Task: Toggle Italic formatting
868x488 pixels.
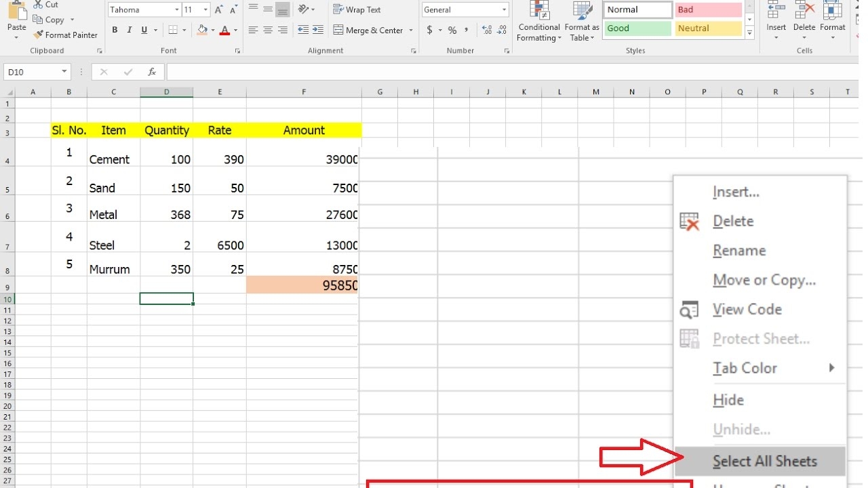Action: point(130,30)
